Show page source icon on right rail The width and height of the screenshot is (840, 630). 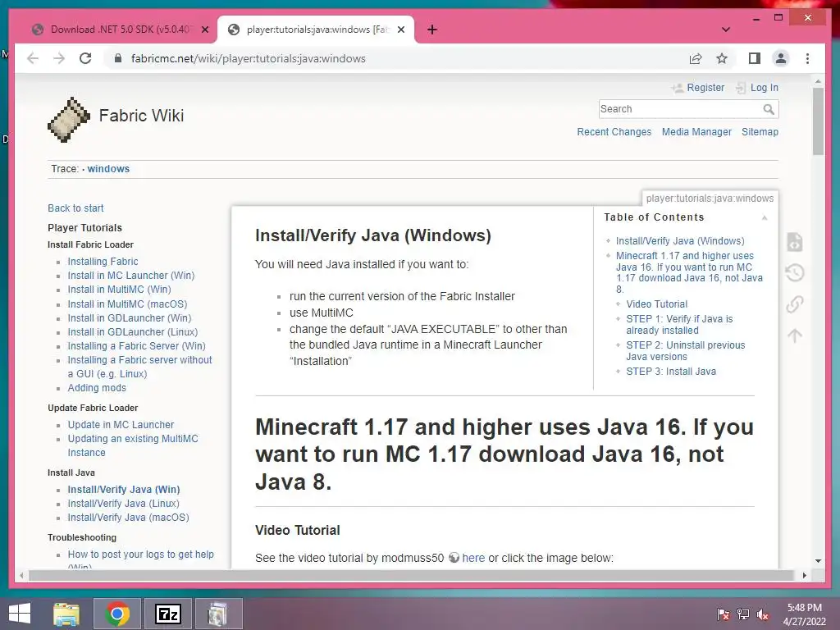(795, 242)
